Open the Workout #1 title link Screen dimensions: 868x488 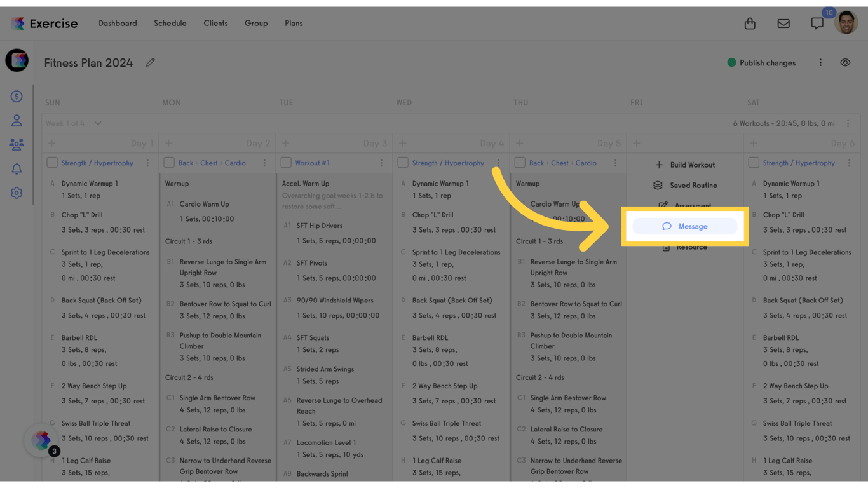coord(313,163)
